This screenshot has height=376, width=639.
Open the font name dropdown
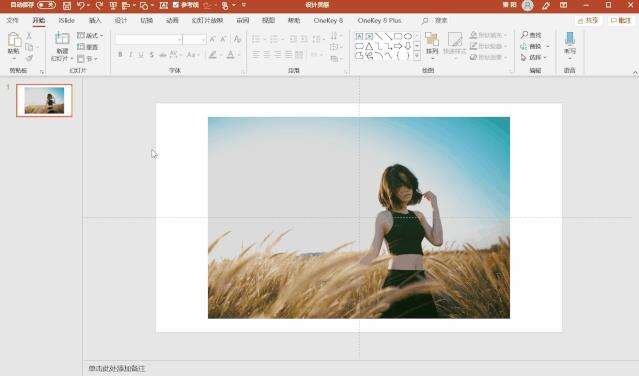click(x=179, y=40)
